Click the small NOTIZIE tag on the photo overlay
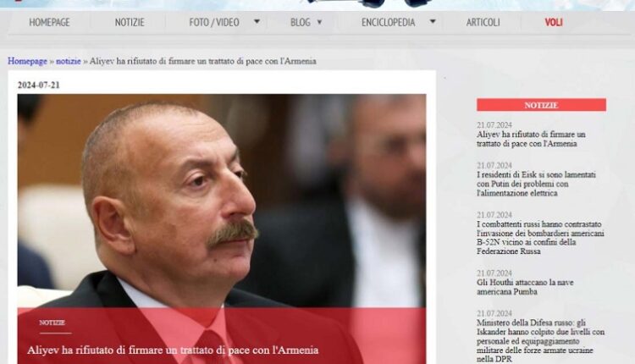The width and height of the screenshot is (635, 364). click(52, 323)
